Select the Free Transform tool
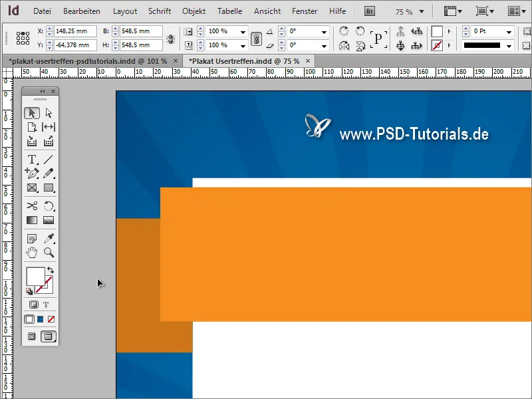Viewport: 532px width, 399px height. click(49, 206)
